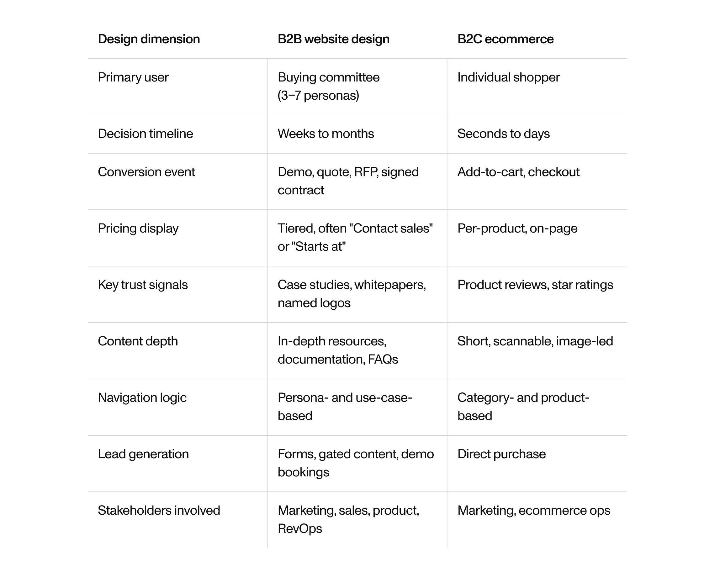This screenshot has height=588, width=715.
Task: Click 'Add-to-cart, checkout' cell
Action: [x=518, y=172]
